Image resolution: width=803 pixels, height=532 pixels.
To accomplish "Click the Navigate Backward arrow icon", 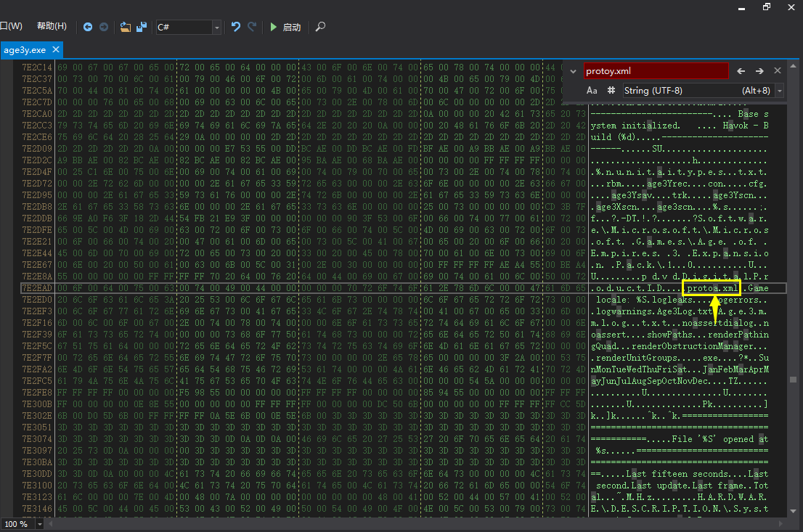I will (x=88, y=27).
